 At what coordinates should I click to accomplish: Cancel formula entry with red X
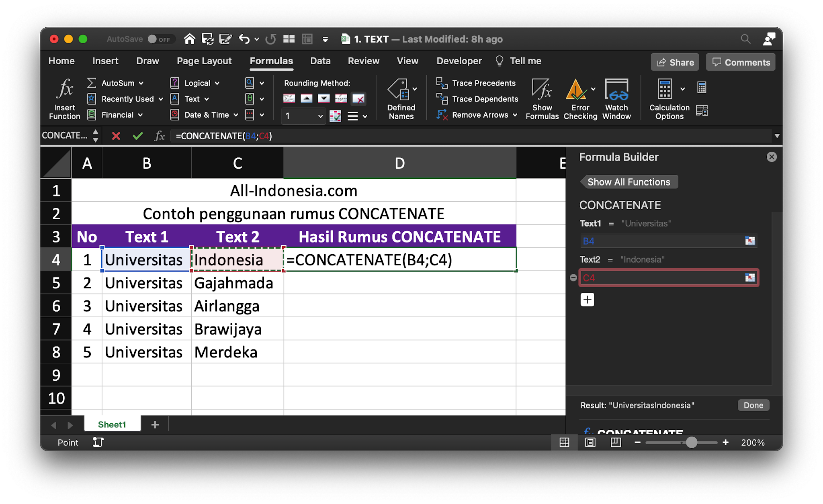pos(116,136)
